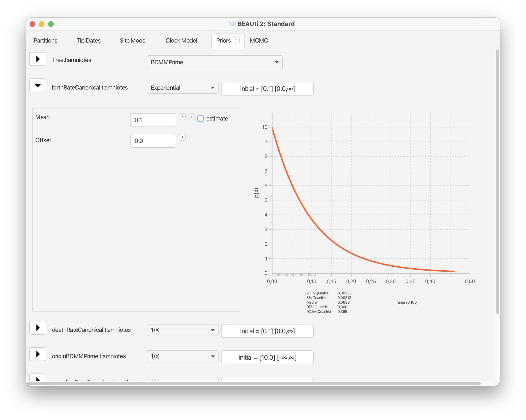526x420 pixels.
Task: Click the Tree.t:amniotes label
Action: [x=71, y=60]
